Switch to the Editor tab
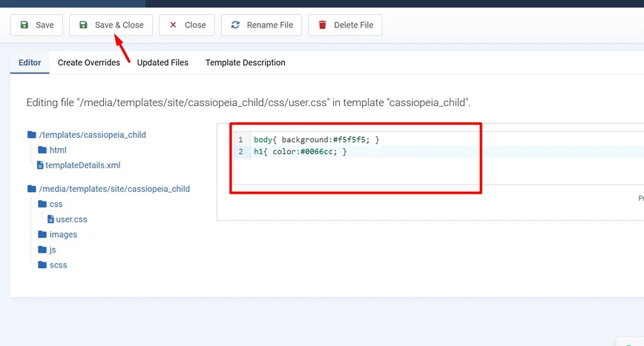The height and width of the screenshot is (346, 644). 30,63
